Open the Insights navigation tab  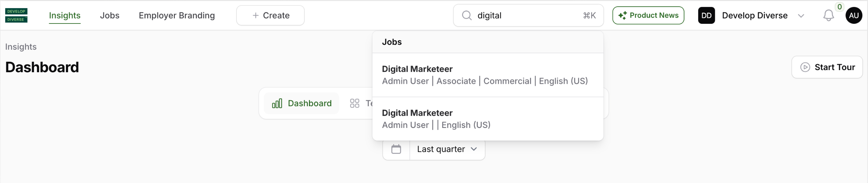tap(65, 15)
